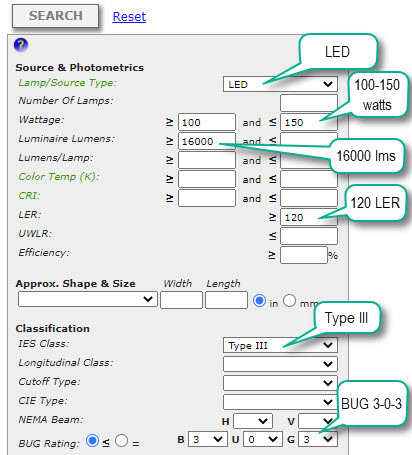Expand the Cutoff Type dropdown

coord(280,383)
